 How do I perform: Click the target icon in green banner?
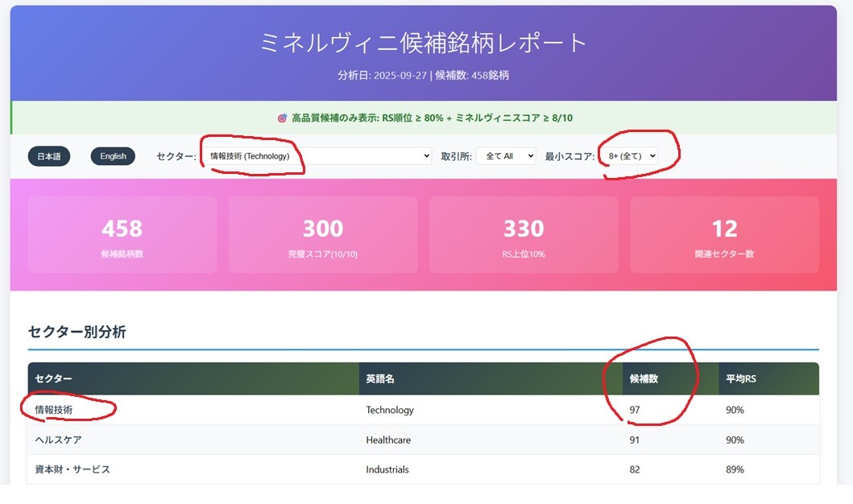click(282, 118)
